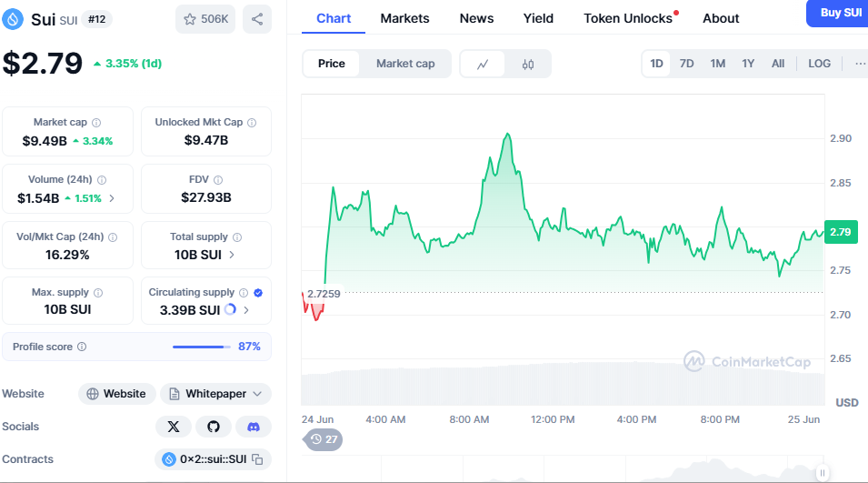The height and width of the screenshot is (483, 868).
Task: Open the Chart tab
Action: (334, 18)
